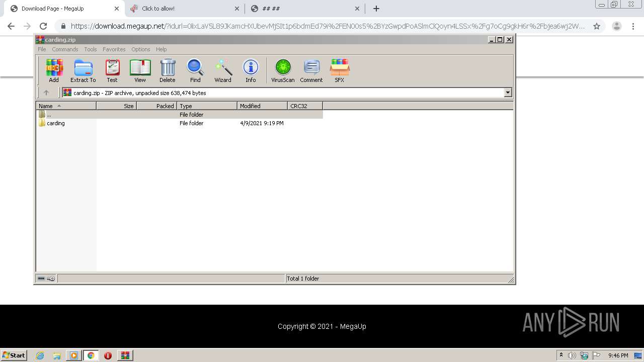644x362 pixels.
Task: Open Chrome menu three dots
Action: [633, 26]
